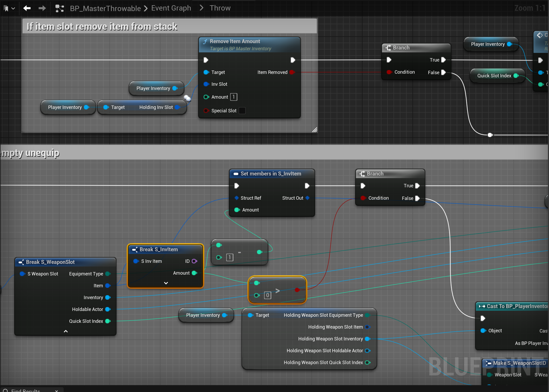The height and width of the screenshot is (392, 549).
Task: Click the back navigation arrow
Action: [27, 8]
